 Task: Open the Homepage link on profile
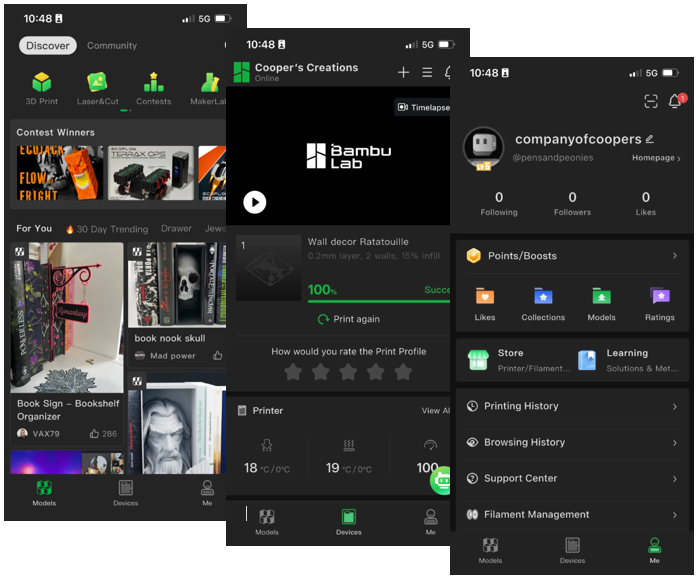pyautogui.click(x=656, y=158)
